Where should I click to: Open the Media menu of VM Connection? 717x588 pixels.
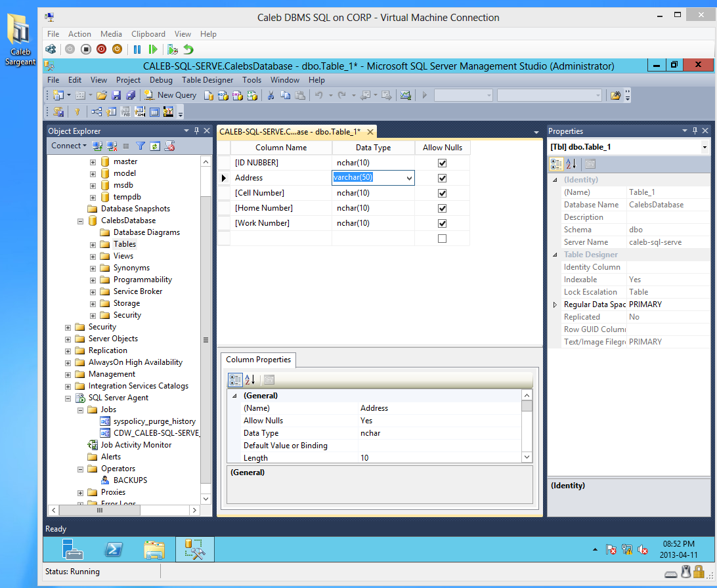pos(111,34)
